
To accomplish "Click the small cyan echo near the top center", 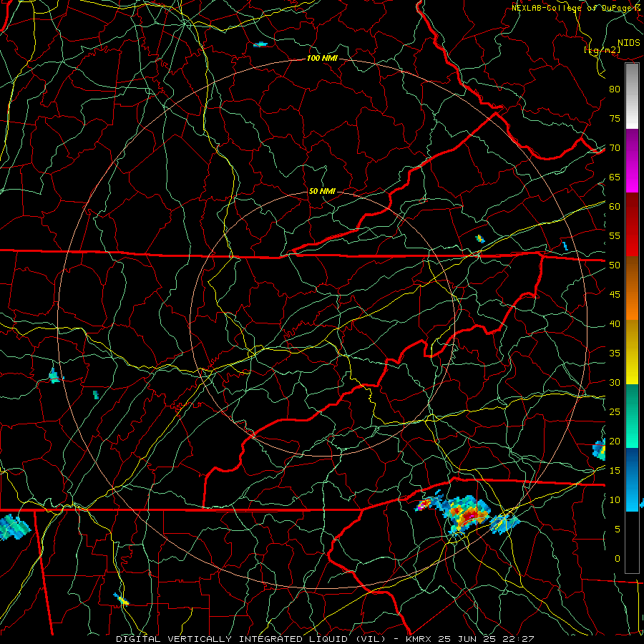I will 260,44.
